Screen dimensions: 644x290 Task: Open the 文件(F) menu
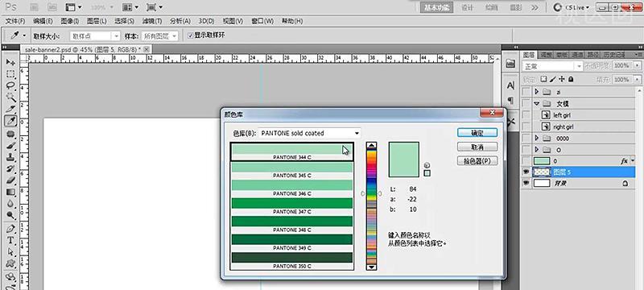tap(15, 22)
